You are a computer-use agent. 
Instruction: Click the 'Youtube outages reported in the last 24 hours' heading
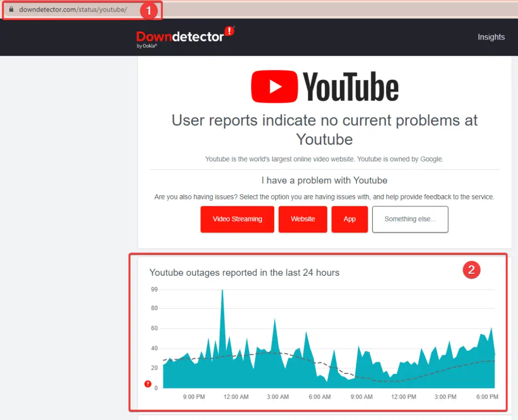(x=244, y=273)
